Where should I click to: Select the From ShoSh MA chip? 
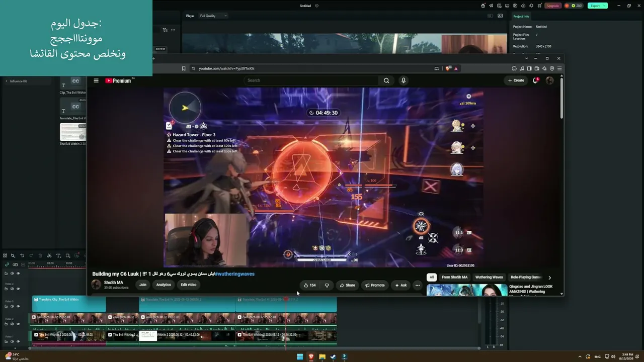tap(454, 277)
